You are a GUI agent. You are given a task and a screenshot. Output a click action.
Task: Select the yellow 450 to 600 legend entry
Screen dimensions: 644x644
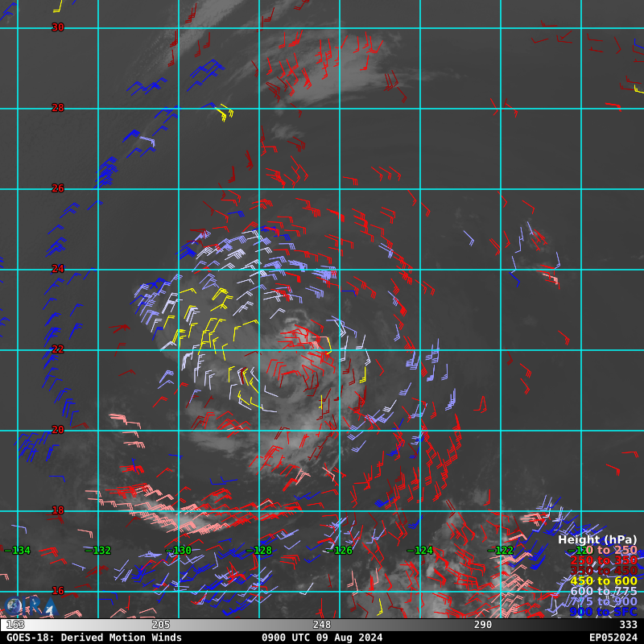tap(603, 581)
